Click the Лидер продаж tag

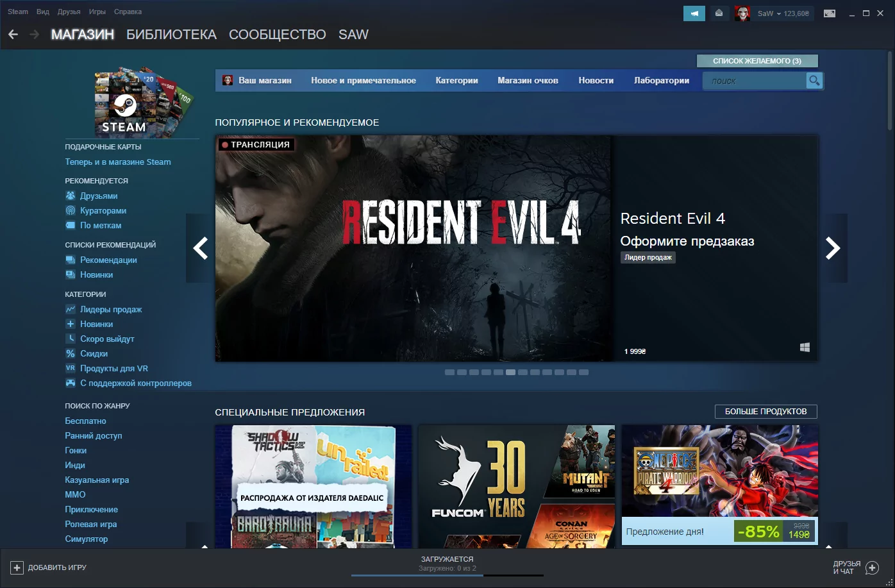648,257
